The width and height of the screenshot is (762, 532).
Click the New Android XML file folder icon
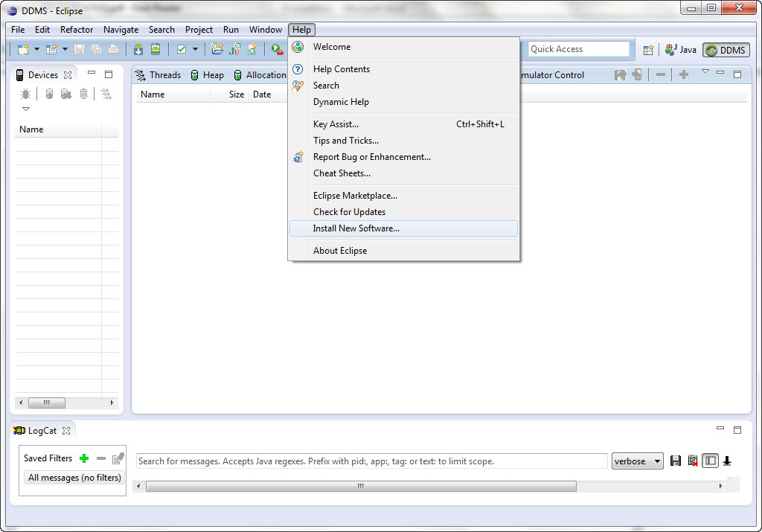(217, 49)
